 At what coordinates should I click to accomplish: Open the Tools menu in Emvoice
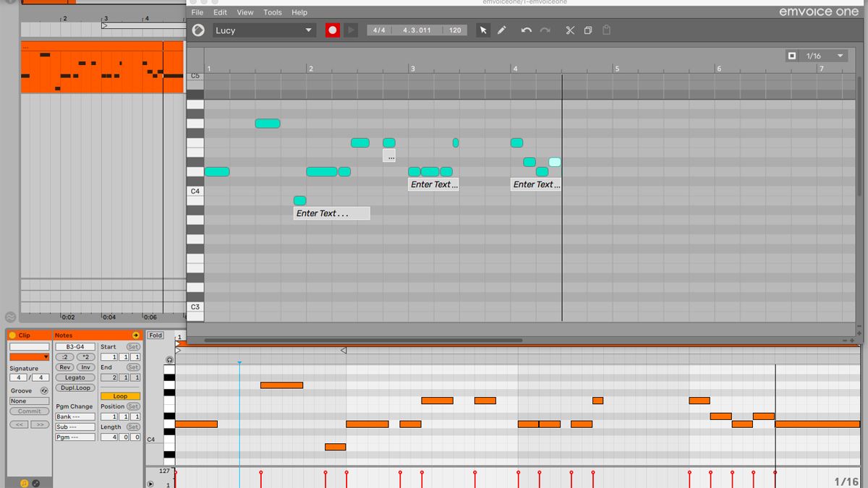(273, 12)
